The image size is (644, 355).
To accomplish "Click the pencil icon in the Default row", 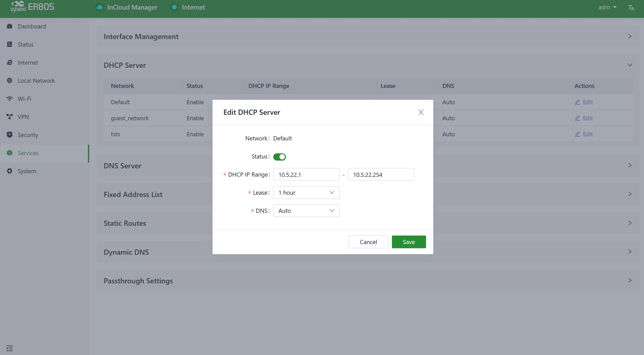I will coord(577,102).
